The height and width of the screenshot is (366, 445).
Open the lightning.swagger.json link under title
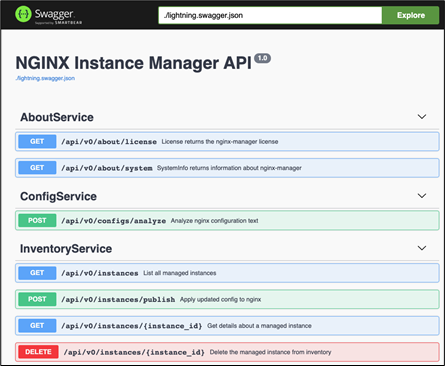(45, 78)
